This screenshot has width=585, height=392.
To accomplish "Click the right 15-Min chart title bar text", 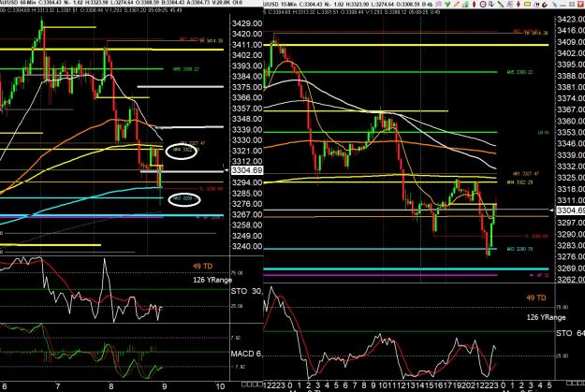I will point(343,4).
